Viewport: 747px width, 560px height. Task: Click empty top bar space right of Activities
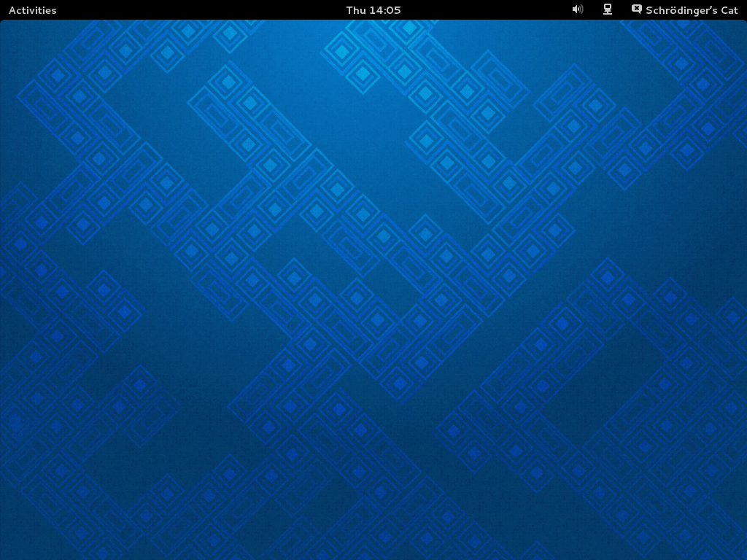click(x=182, y=10)
